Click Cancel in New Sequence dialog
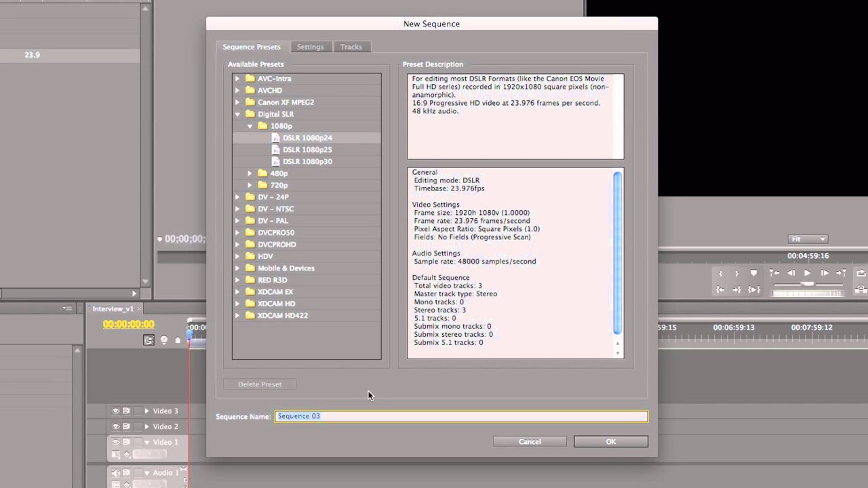 pyautogui.click(x=530, y=442)
